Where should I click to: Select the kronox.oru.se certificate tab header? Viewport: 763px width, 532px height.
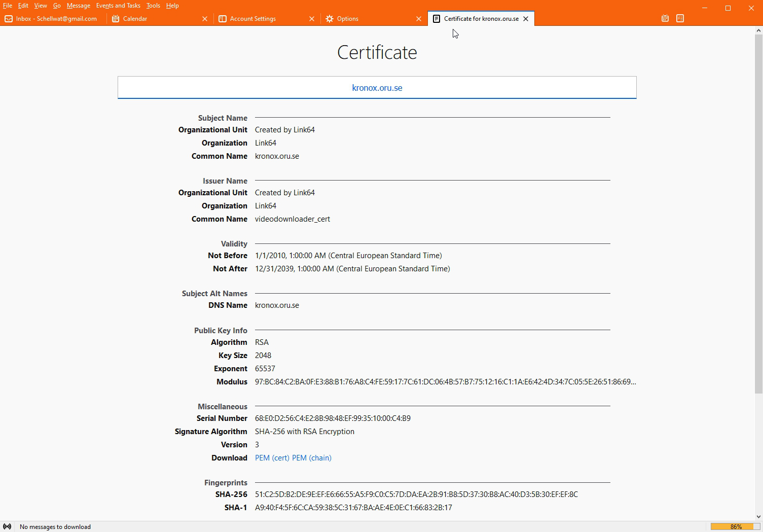click(377, 88)
